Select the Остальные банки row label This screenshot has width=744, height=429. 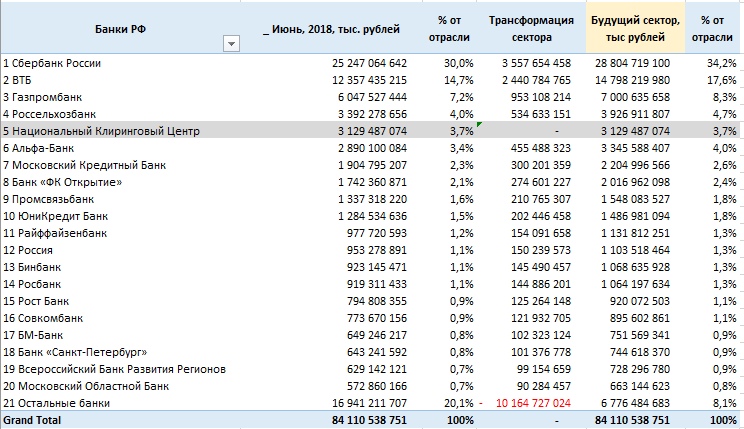click(62, 403)
